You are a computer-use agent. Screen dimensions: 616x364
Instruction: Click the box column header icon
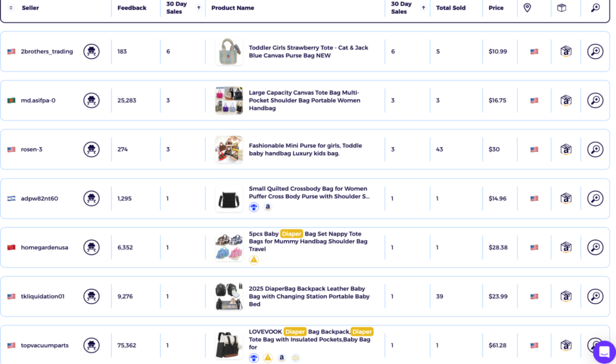point(561,7)
